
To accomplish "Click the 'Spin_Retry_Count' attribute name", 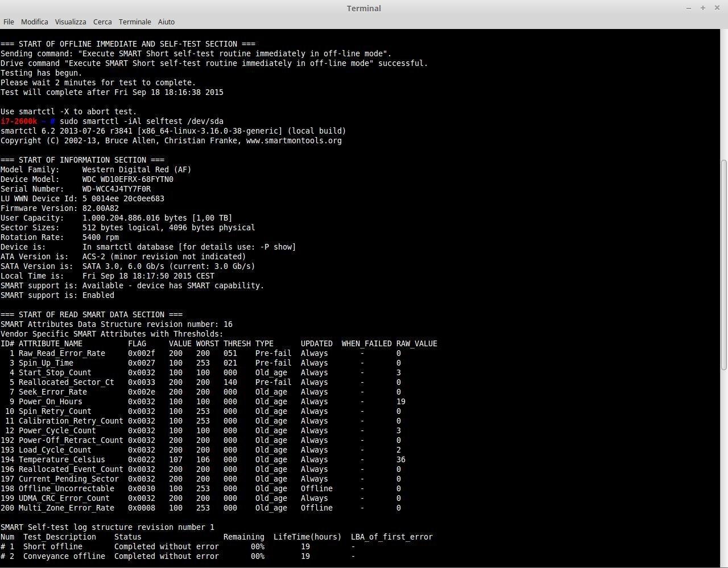I will 55,411.
